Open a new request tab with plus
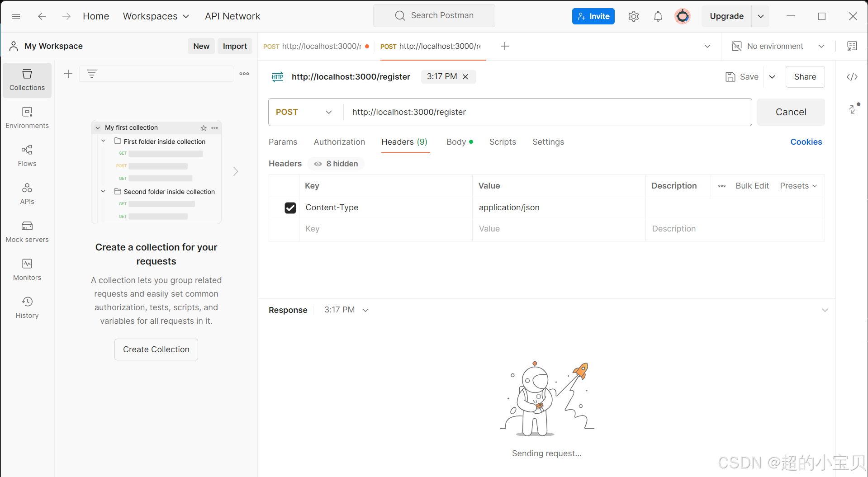The height and width of the screenshot is (477, 868). pyautogui.click(x=505, y=46)
